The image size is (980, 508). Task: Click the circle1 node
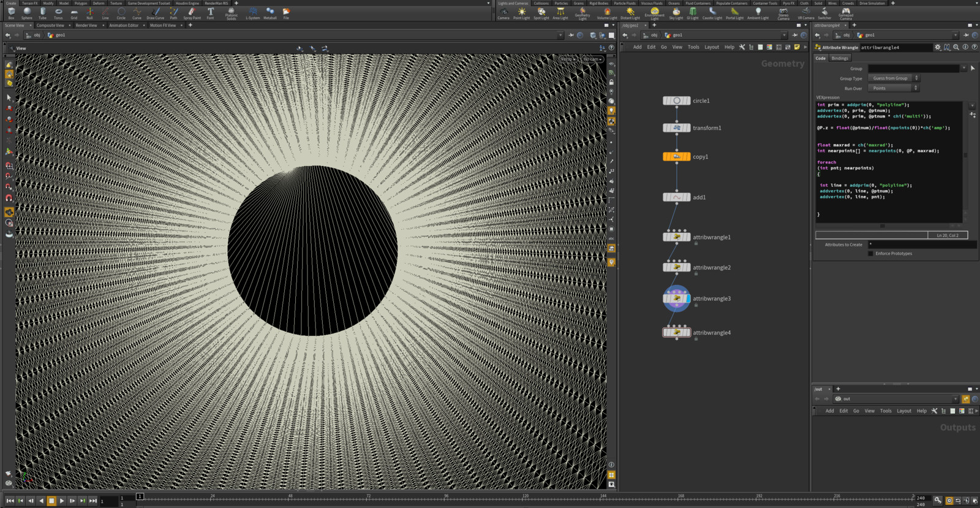(677, 100)
